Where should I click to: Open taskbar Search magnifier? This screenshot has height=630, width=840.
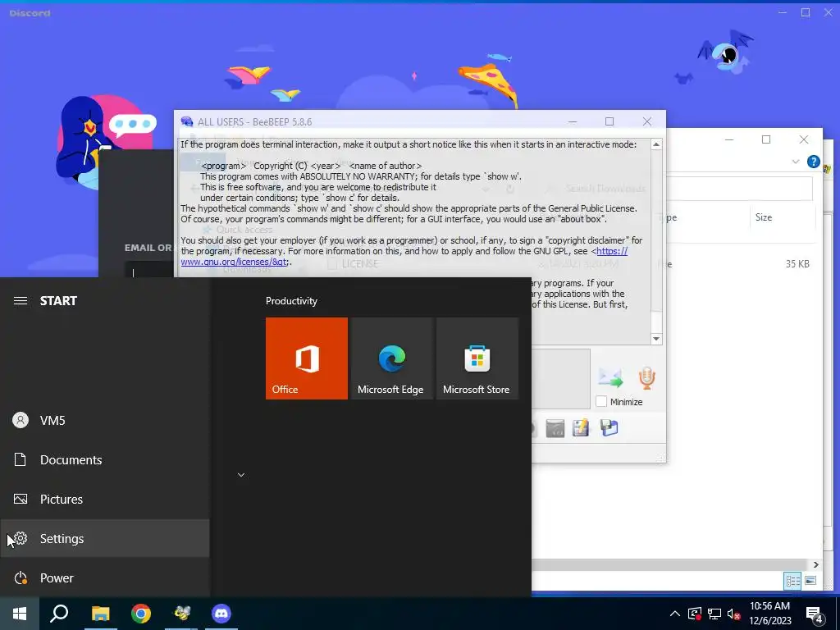pyautogui.click(x=59, y=614)
